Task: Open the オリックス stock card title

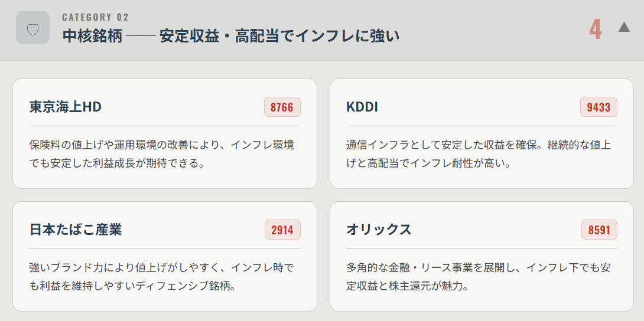Action: click(x=379, y=230)
